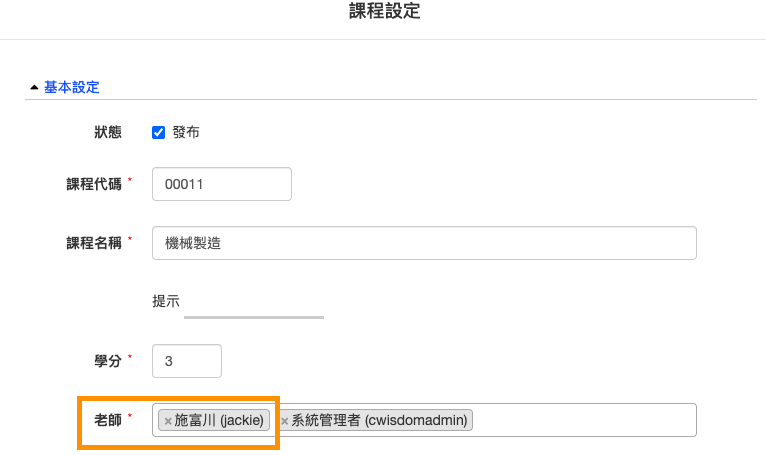Focus the 學分 credit field showing 3
766x455 pixels.
[x=187, y=361]
